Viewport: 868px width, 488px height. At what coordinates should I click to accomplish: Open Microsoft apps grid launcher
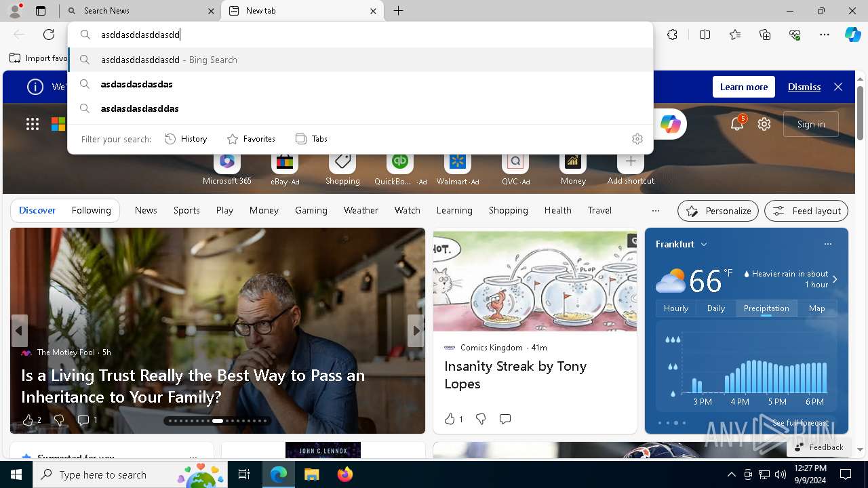coord(33,124)
